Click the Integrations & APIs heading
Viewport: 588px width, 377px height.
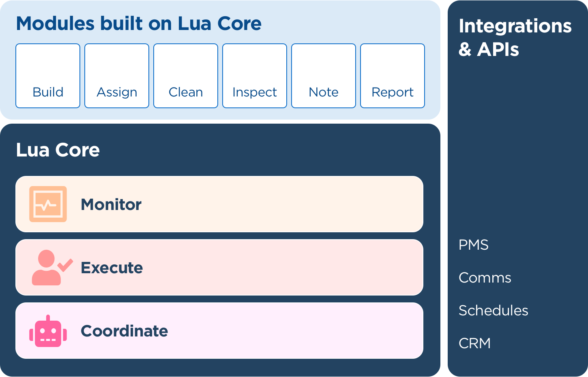515,37
